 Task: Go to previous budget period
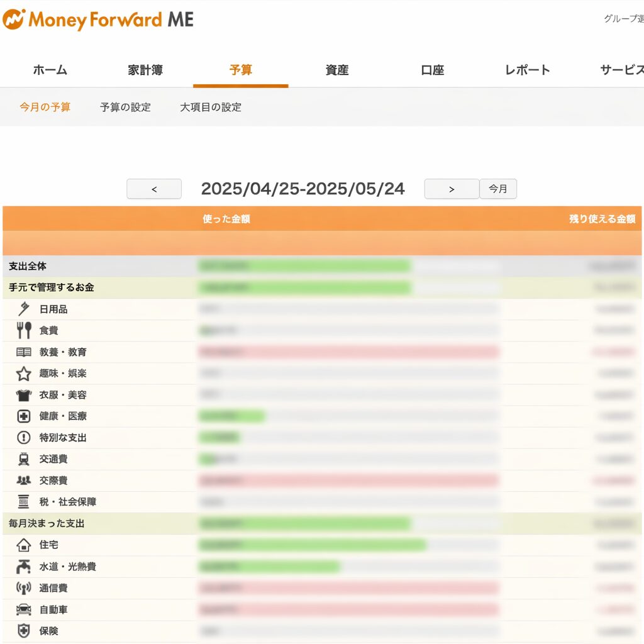coord(154,189)
